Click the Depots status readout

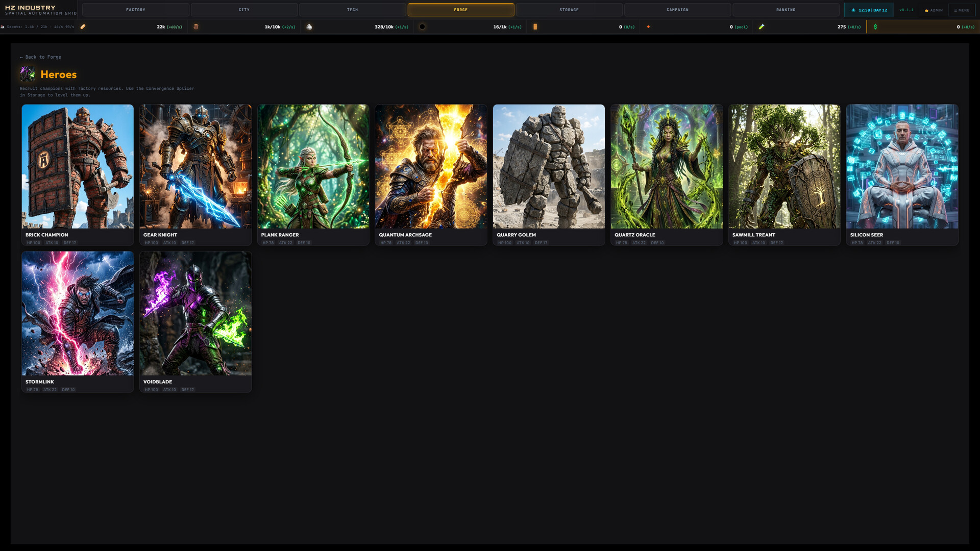(x=38, y=27)
